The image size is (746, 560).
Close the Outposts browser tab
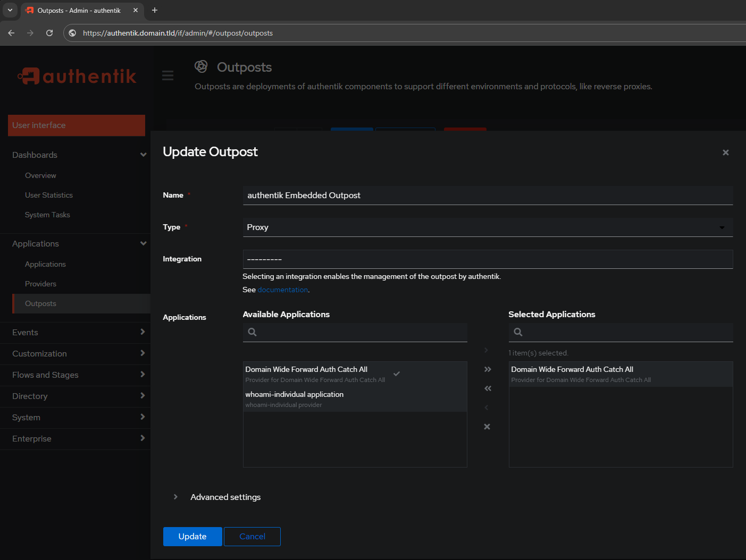(136, 10)
